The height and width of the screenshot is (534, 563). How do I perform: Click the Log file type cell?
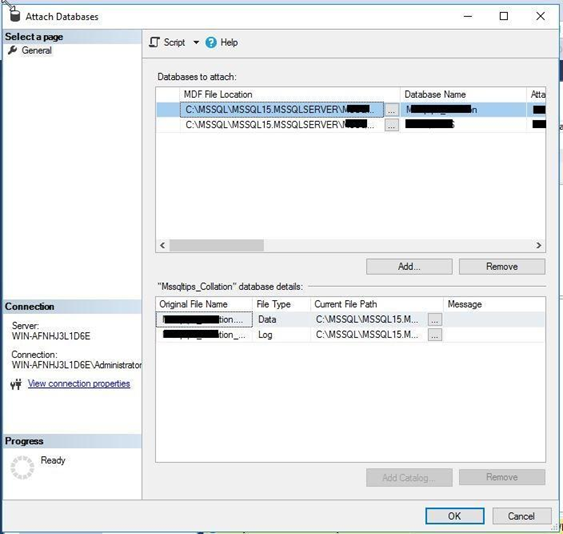click(x=281, y=335)
